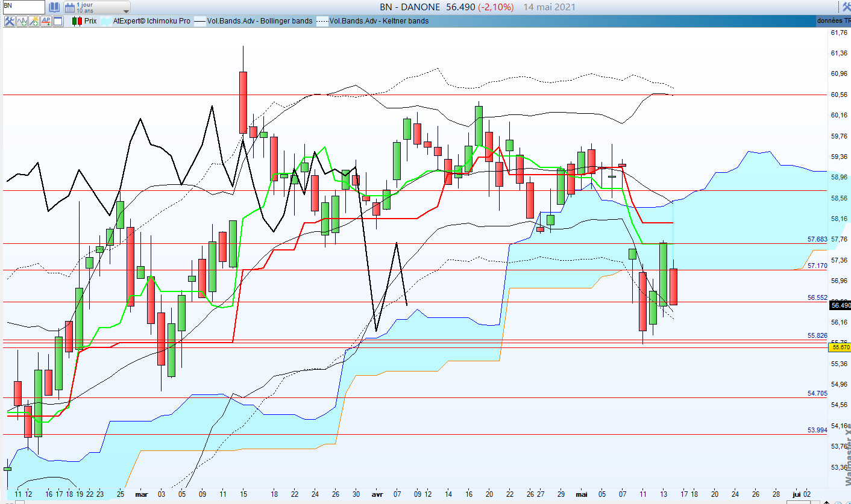Viewport: 851px width, 504px height.
Task: Click the current price 56.490 black tag
Action: pyautogui.click(x=840, y=306)
